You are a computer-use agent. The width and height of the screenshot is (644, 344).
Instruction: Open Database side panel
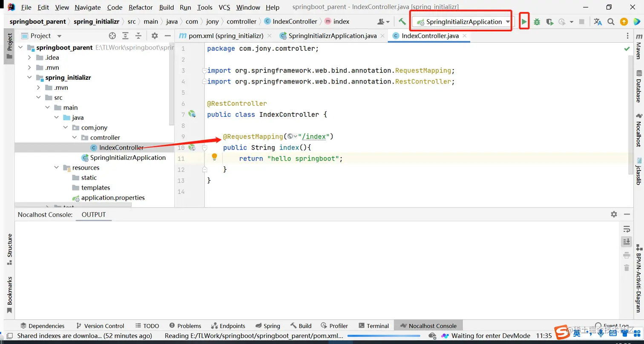[x=638, y=87]
